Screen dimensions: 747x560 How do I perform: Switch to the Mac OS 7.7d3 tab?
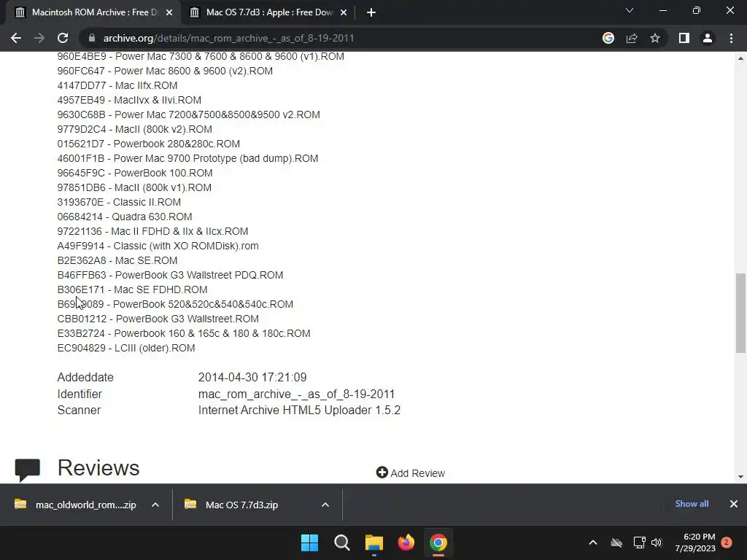268,12
